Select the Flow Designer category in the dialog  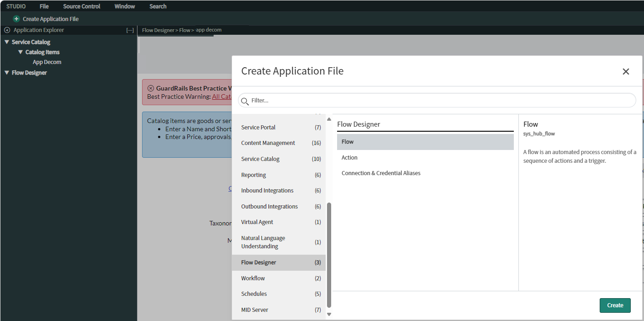(x=279, y=262)
